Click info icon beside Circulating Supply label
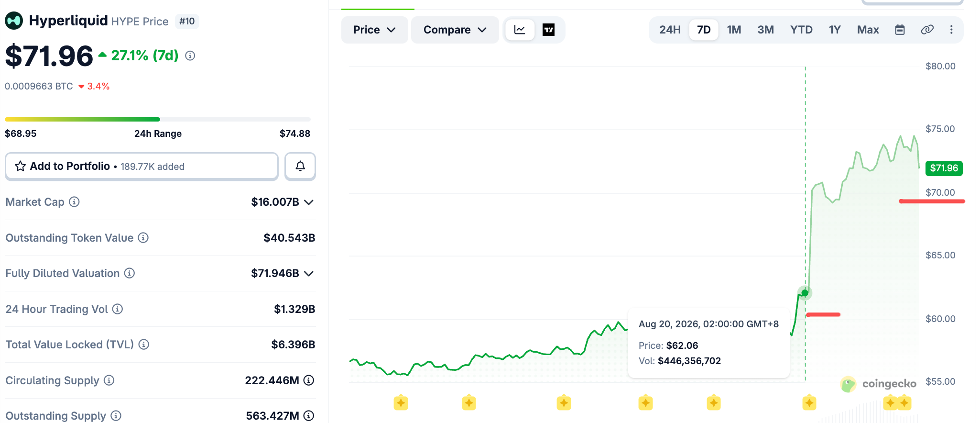980x423 pixels. click(x=109, y=380)
